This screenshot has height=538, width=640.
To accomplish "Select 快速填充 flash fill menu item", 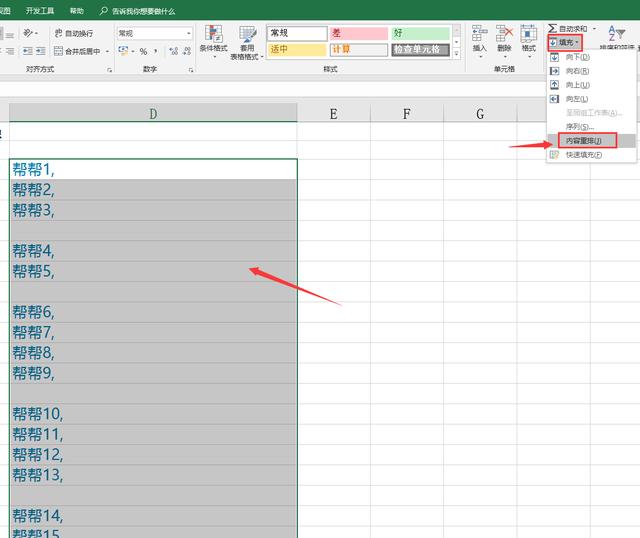I will [582, 155].
